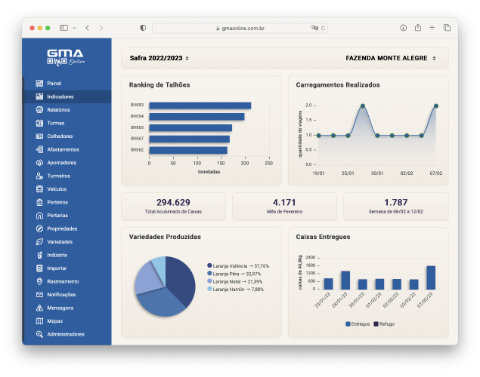The image size is (480, 377).
Task: Toggle the Entregue legend in Caixas Entregues
Action: pyautogui.click(x=358, y=324)
